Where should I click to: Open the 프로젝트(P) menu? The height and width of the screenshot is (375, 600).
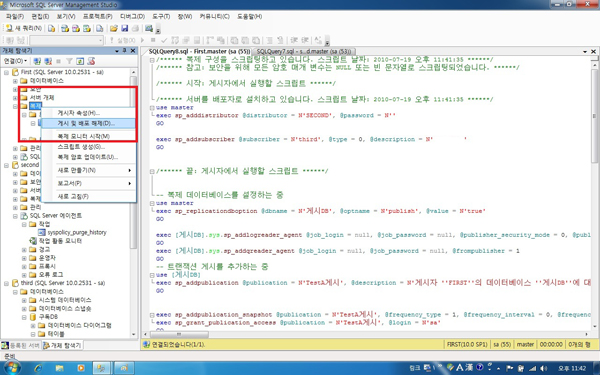tap(98, 16)
